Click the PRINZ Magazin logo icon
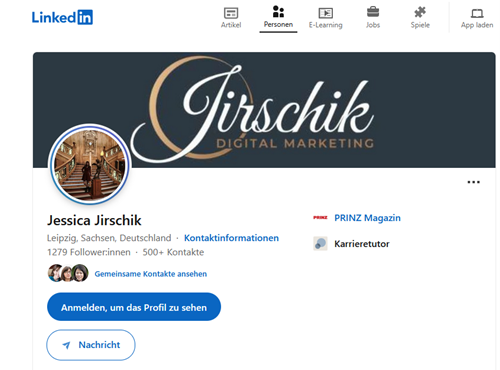Screen dimensions: 500x370 tap(320, 218)
